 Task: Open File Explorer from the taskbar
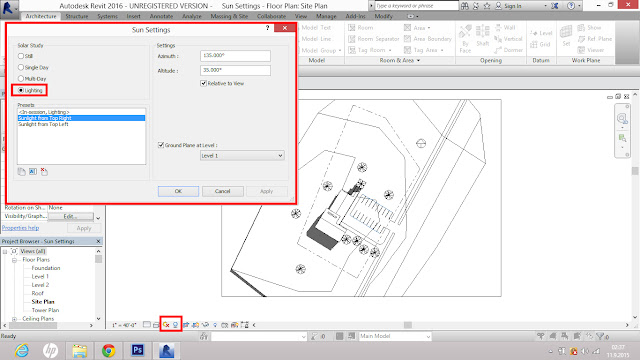click(79, 350)
